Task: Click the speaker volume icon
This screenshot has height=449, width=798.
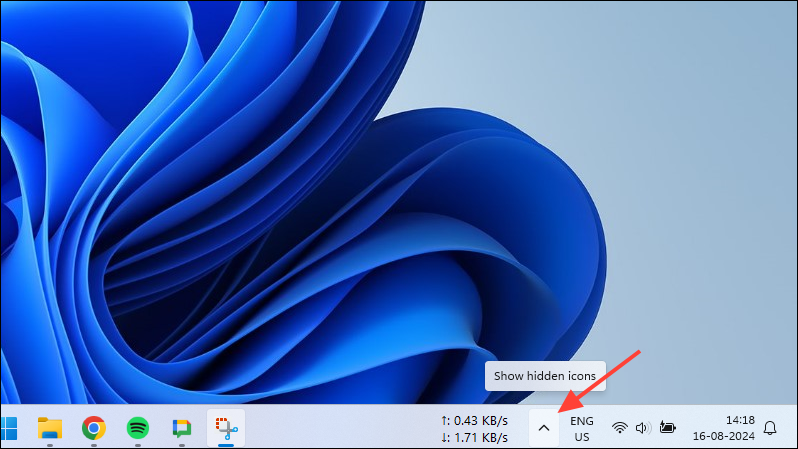Action: 643,428
